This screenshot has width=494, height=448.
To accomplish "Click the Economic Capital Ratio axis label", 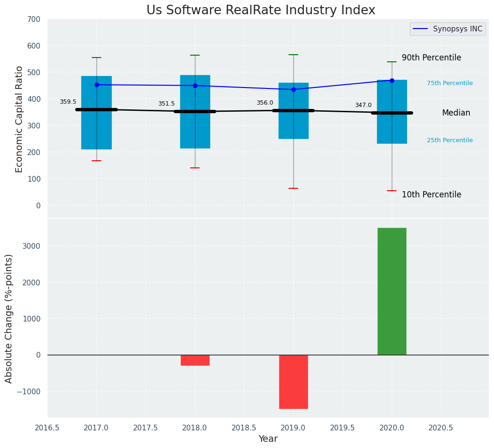I will (19, 119).
